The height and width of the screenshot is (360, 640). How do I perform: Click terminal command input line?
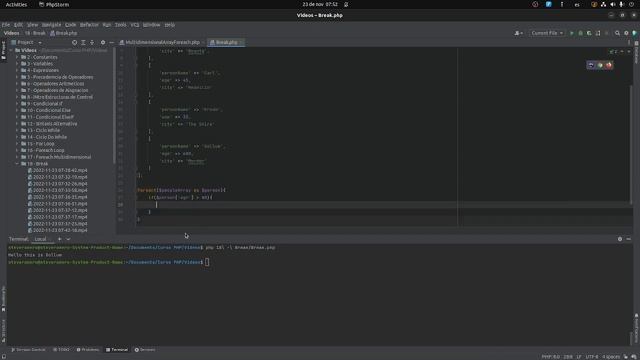320,262
